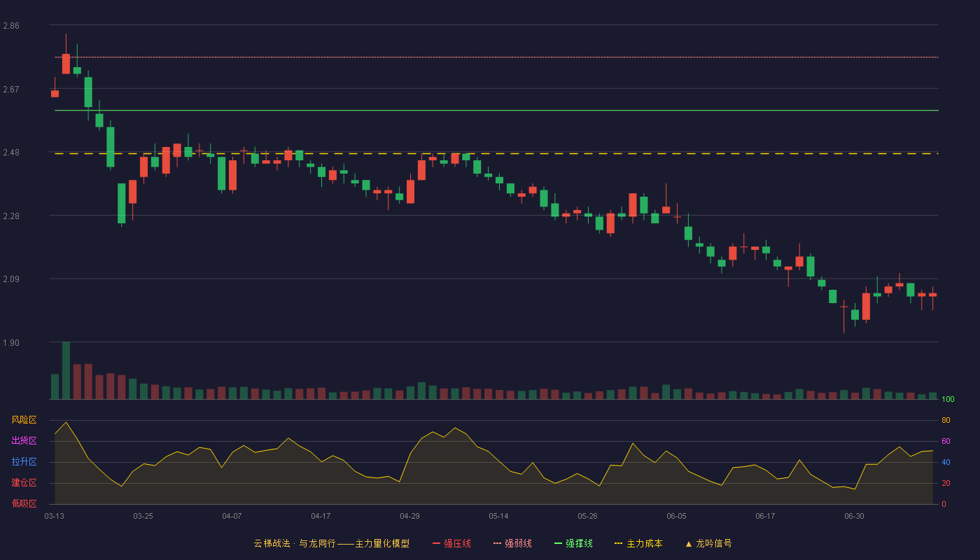
Task: Click the 05-26 date label
Action: pyautogui.click(x=588, y=516)
